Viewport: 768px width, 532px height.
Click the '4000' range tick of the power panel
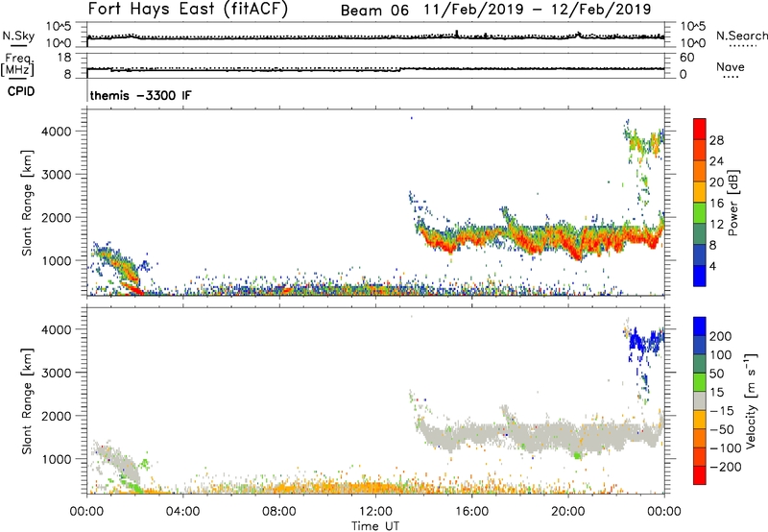(57, 132)
